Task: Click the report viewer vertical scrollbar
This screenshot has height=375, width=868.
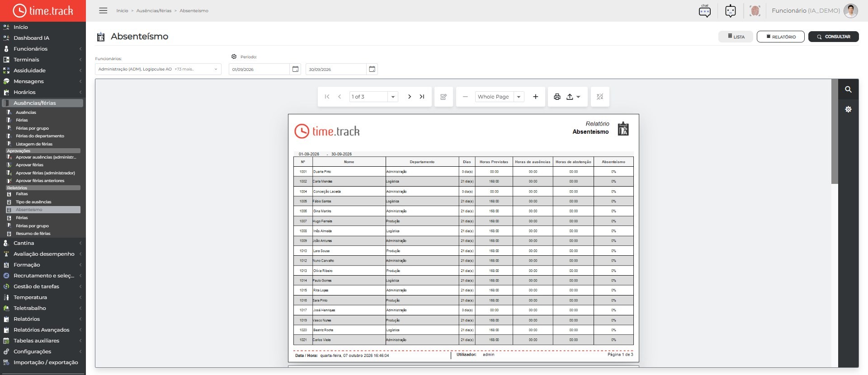Action: point(835,131)
